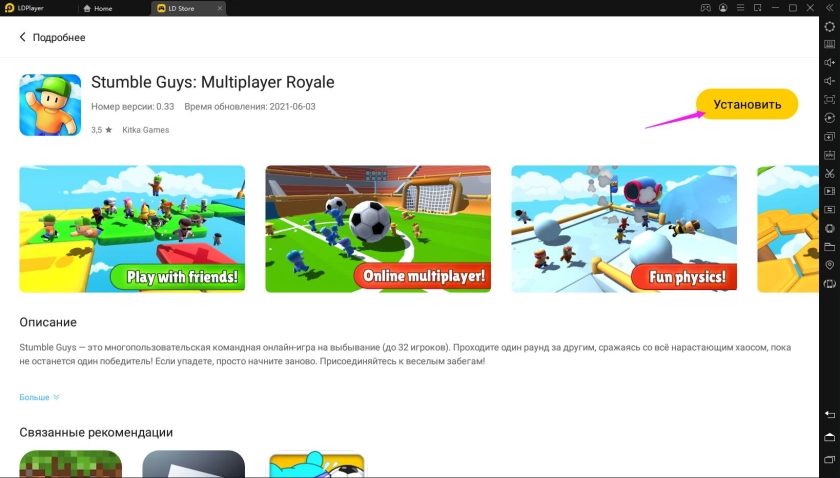Image resolution: width=840 pixels, height=478 pixels.
Task: Close the LD Store tab
Action: [x=220, y=8]
